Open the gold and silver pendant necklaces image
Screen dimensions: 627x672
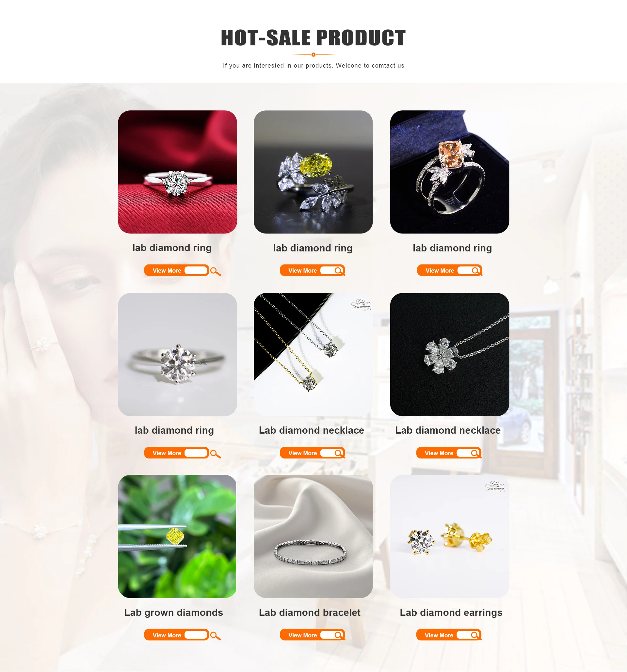[x=313, y=355]
